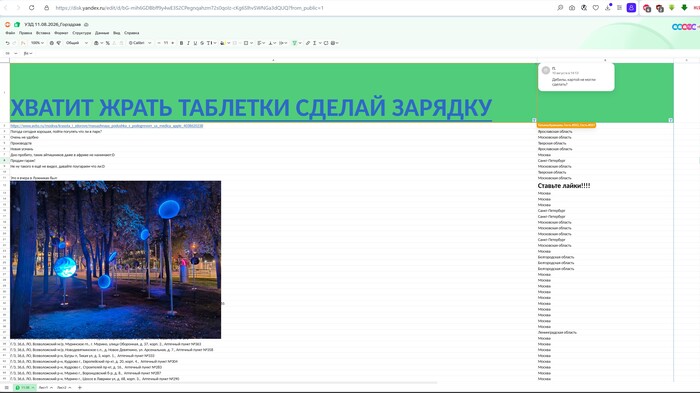Viewport: 700px width, 393px height.
Task: Click the insert comment icon in toolbar
Action: (x=326, y=43)
